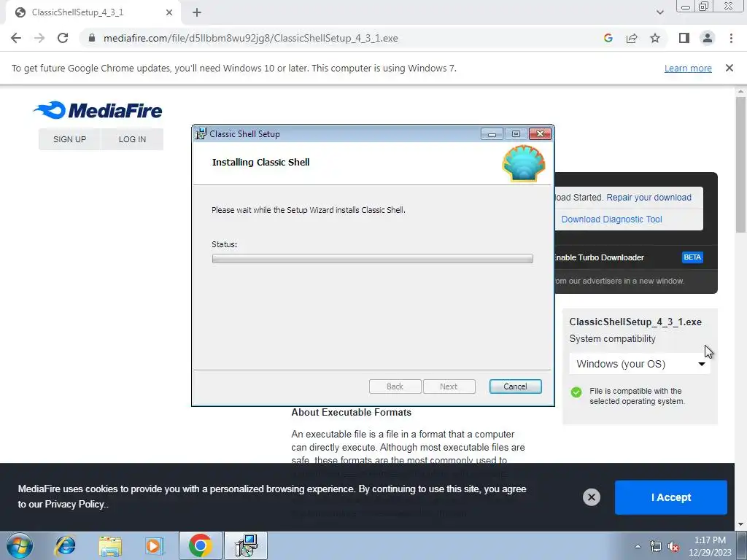Screen dimensions: 747x560
Task: Open Download Diagnostic Tool link
Action: click(612, 219)
